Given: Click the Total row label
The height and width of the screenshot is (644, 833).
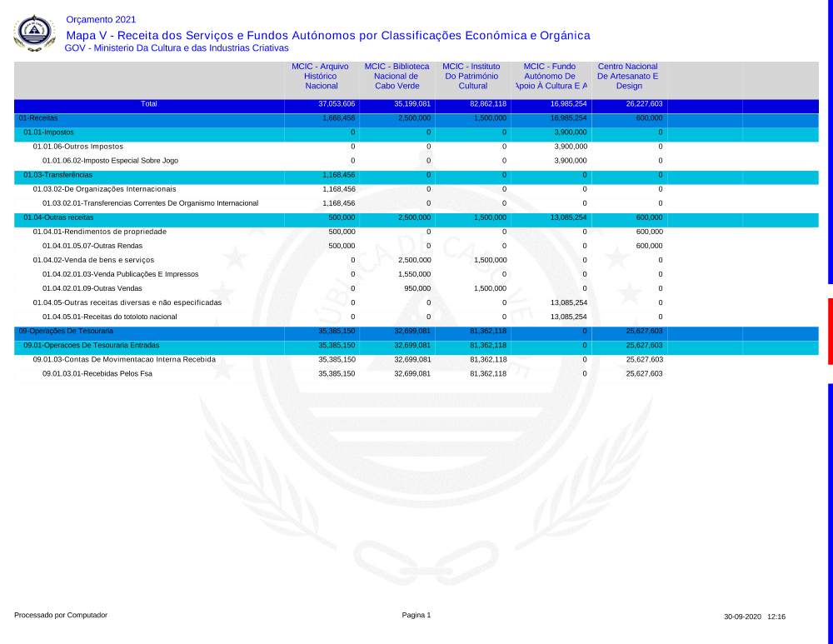Looking at the screenshot, I should (x=149, y=104).
